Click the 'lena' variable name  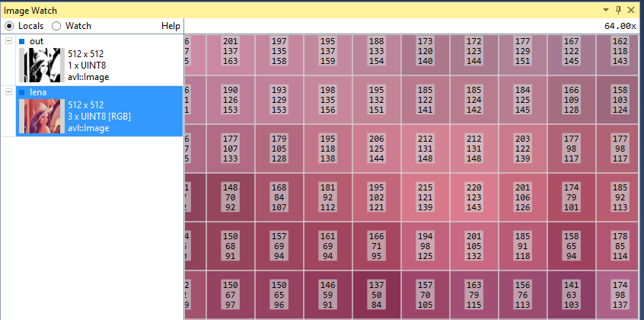[x=39, y=92]
